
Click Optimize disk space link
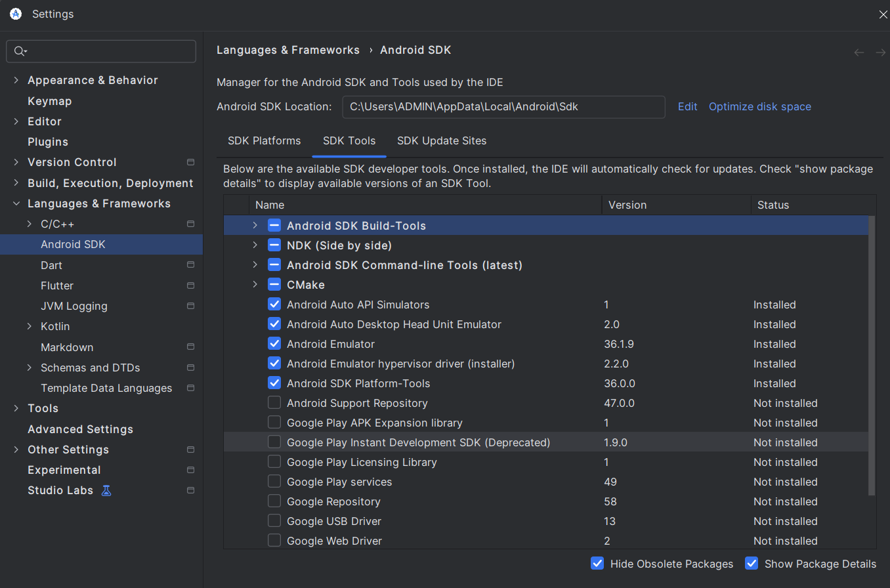click(759, 106)
